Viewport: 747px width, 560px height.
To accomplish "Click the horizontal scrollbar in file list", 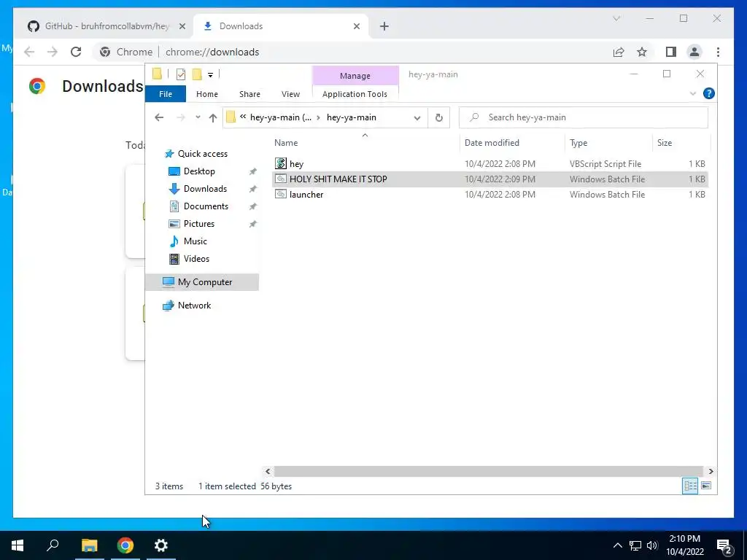I will click(488, 471).
